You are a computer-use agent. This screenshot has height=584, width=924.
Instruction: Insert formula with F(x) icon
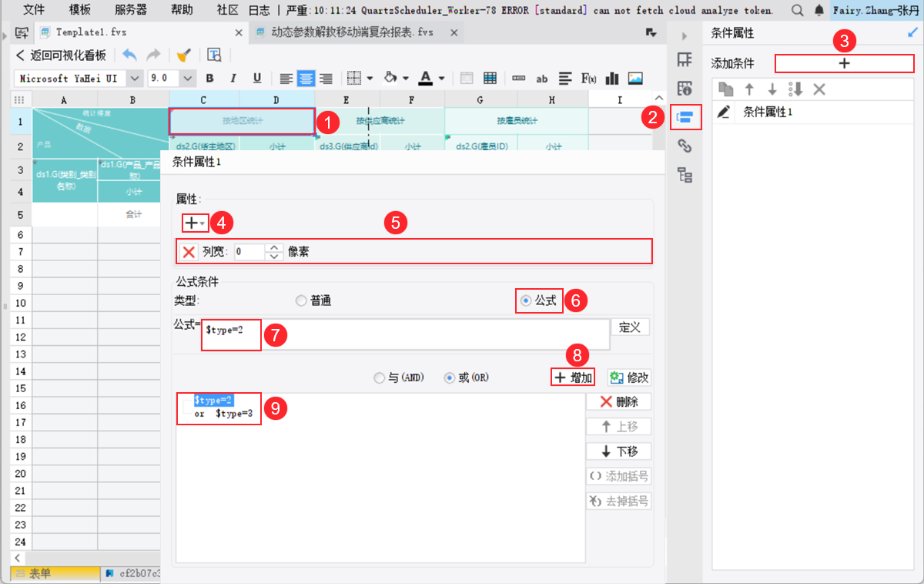589,79
